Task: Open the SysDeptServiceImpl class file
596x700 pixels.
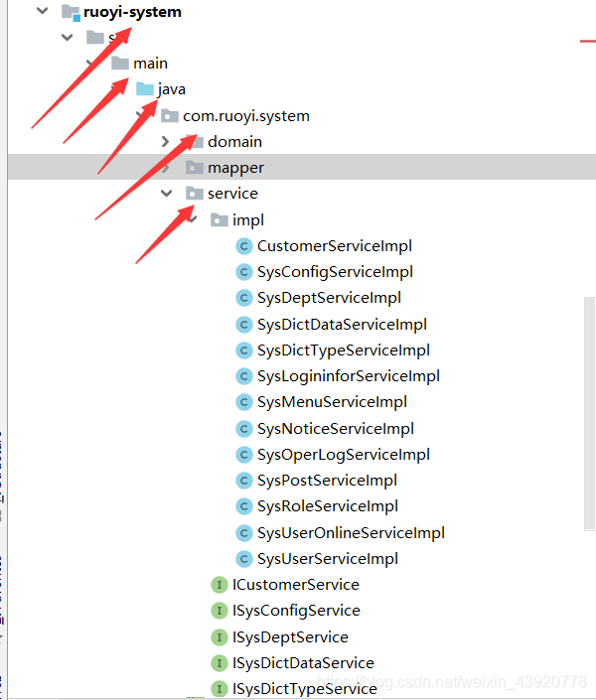Action: (329, 298)
